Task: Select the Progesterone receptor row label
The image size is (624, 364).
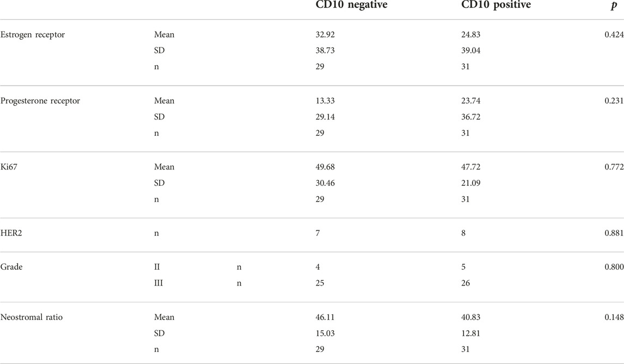Action: click(x=40, y=101)
